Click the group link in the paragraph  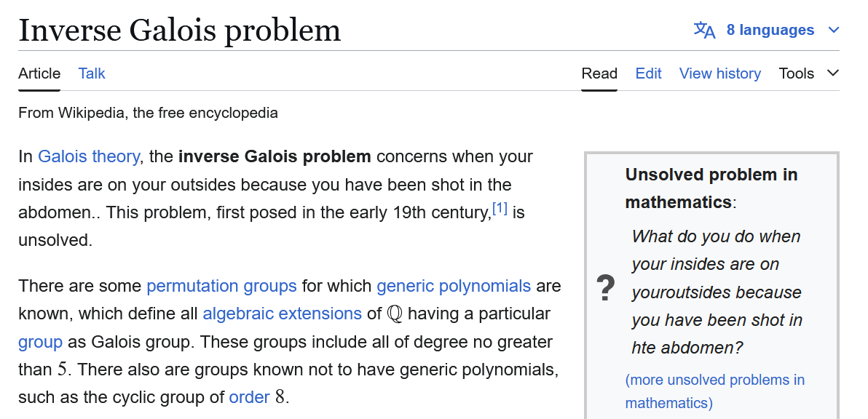(40, 342)
